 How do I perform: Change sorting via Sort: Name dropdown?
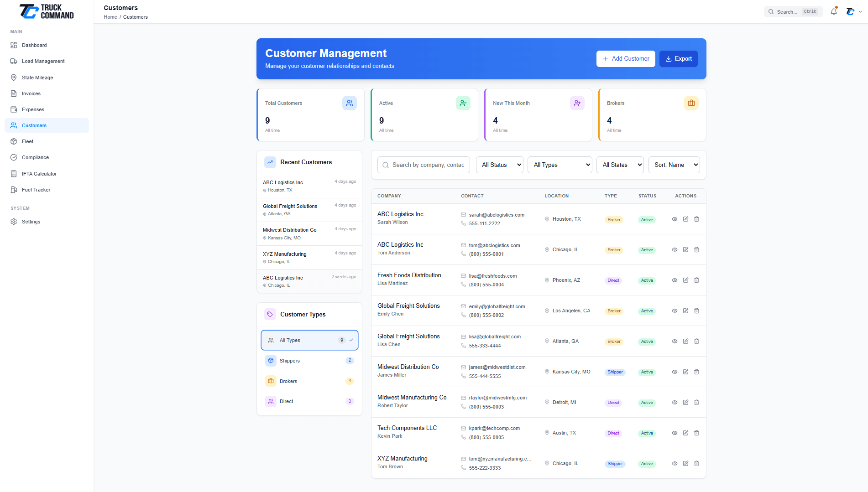click(x=674, y=165)
